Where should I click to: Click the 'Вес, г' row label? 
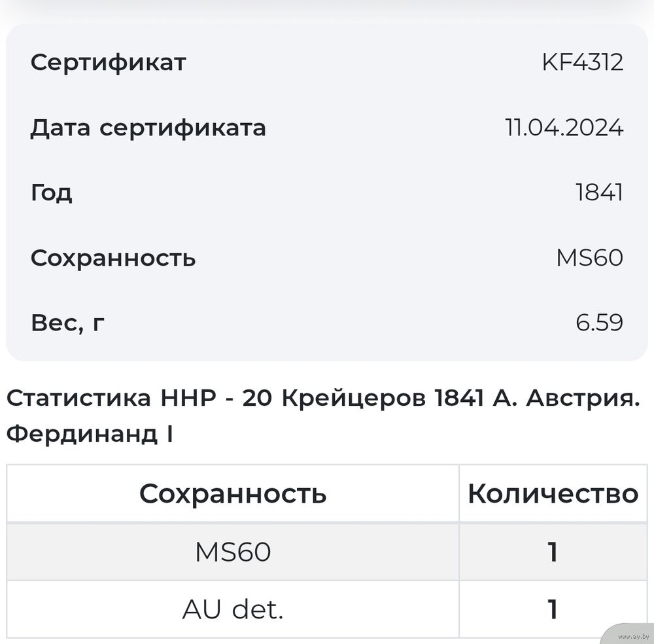(67, 323)
